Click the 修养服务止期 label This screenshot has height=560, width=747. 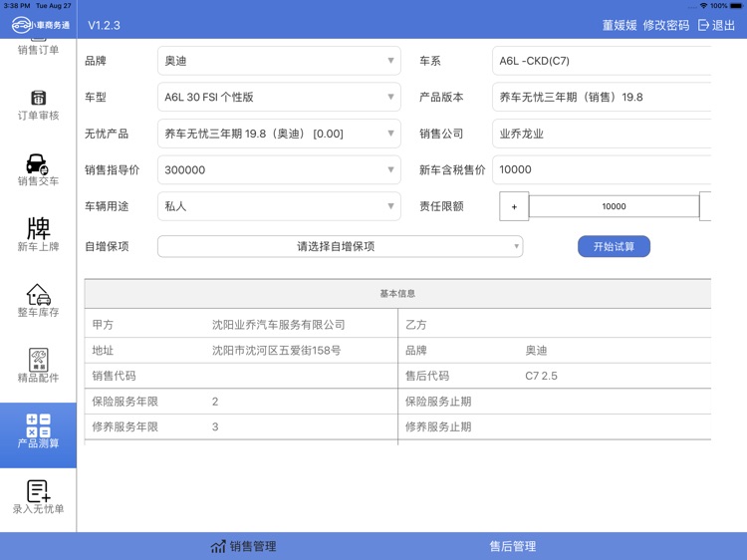pos(438,426)
